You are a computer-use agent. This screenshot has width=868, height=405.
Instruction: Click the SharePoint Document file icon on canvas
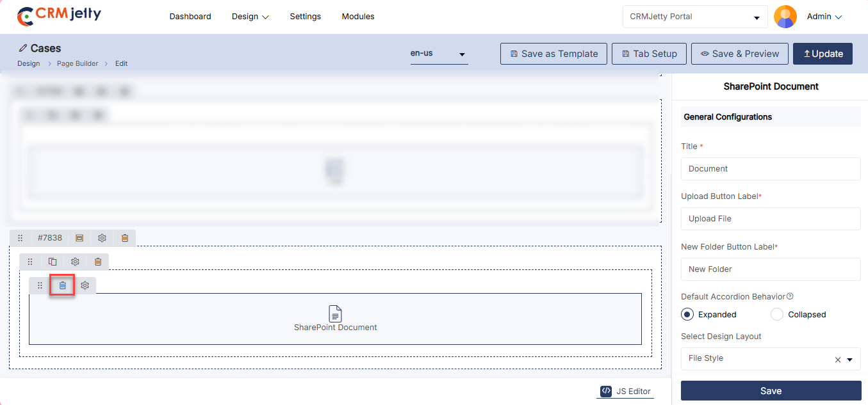point(335,314)
